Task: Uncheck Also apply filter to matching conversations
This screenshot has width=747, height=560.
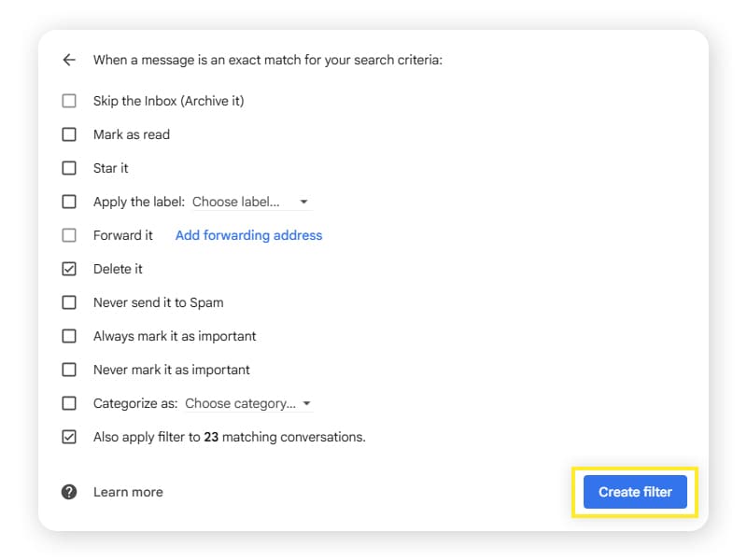Action: click(69, 437)
